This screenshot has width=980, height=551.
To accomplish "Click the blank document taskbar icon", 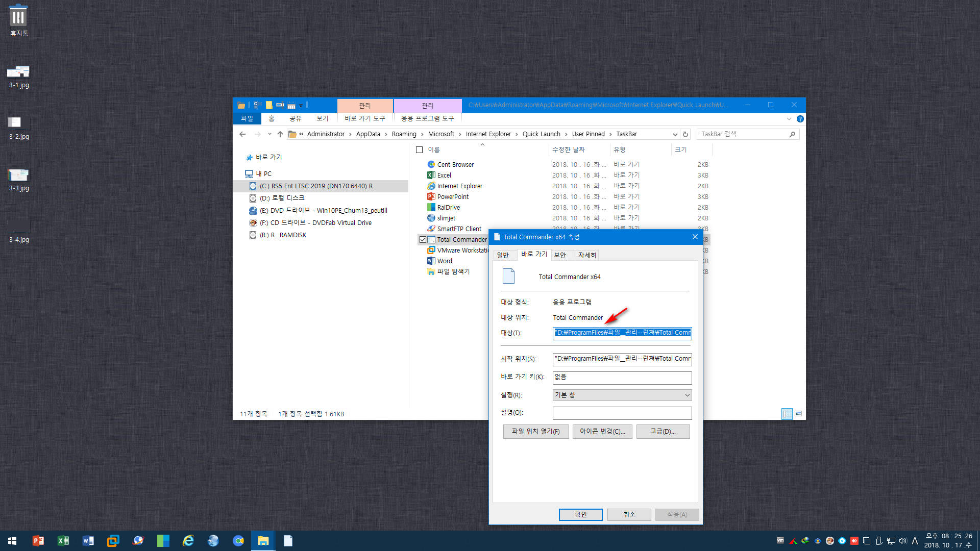I will [x=288, y=541].
